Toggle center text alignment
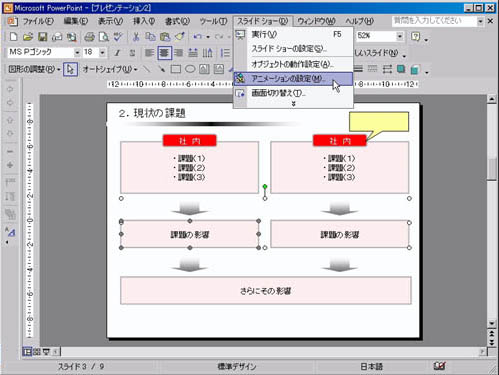This screenshot has width=499, height=375. 164,53
